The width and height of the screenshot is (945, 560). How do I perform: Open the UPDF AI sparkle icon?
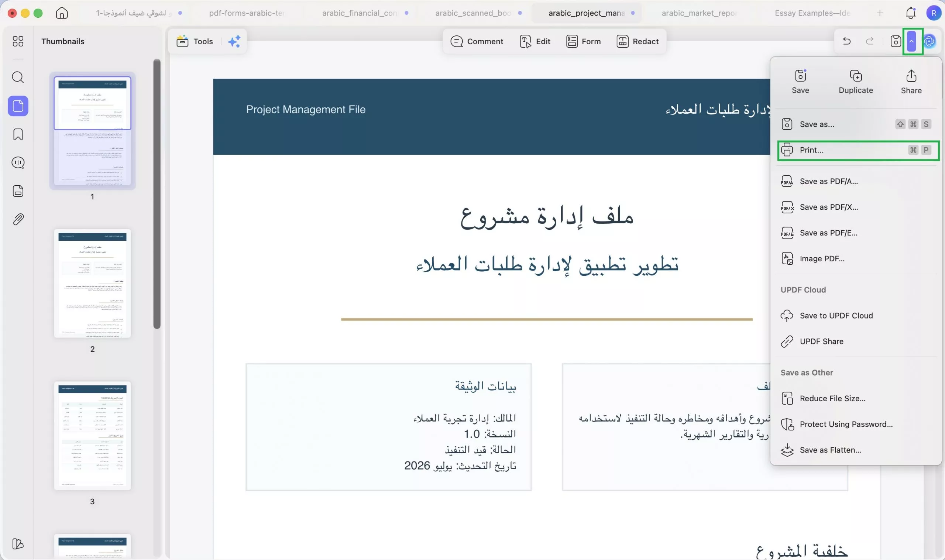click(234, 41)
